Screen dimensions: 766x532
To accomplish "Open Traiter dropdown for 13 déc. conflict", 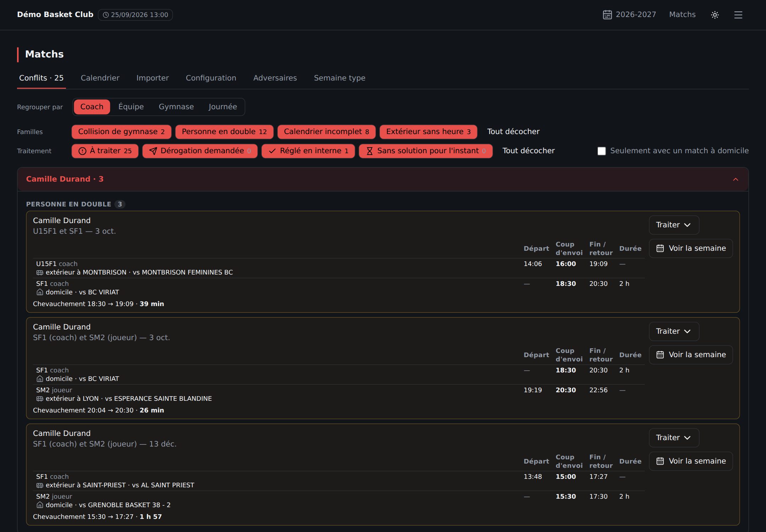I will [674, 438].
